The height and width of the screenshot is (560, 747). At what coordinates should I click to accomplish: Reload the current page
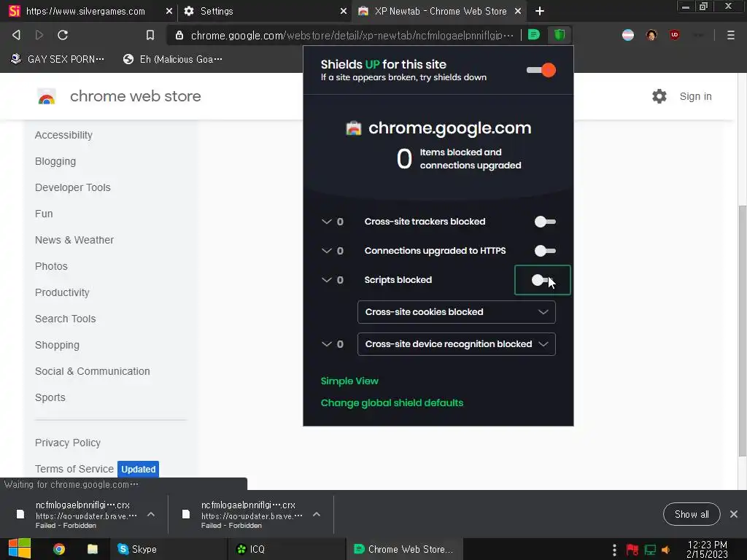tap(63, 35)
